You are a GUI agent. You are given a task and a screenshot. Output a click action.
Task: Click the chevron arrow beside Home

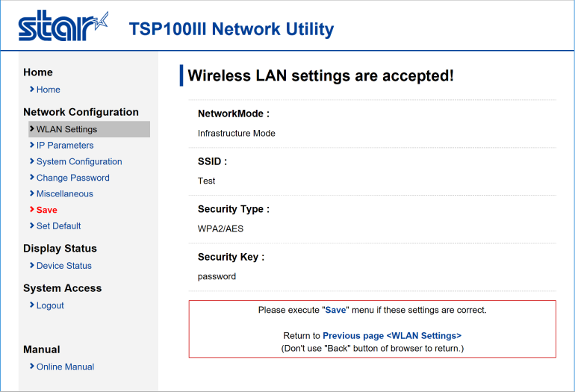32,89
